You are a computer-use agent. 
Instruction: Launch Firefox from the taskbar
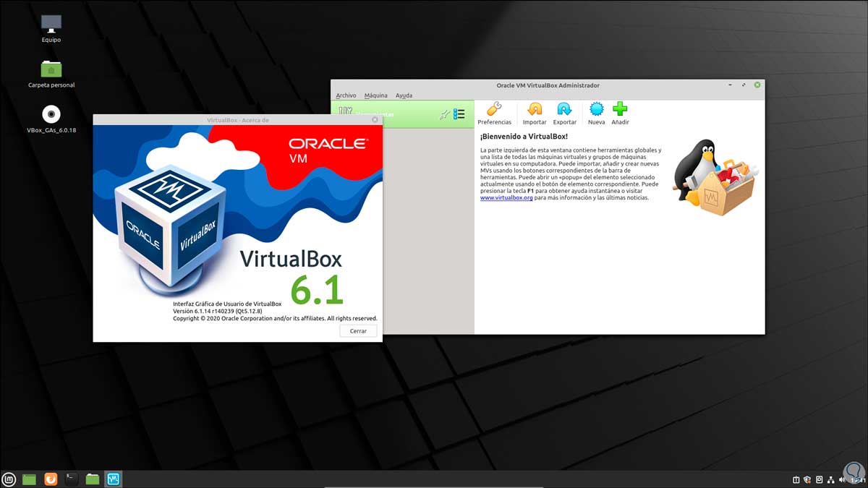(x=51, y=479)
